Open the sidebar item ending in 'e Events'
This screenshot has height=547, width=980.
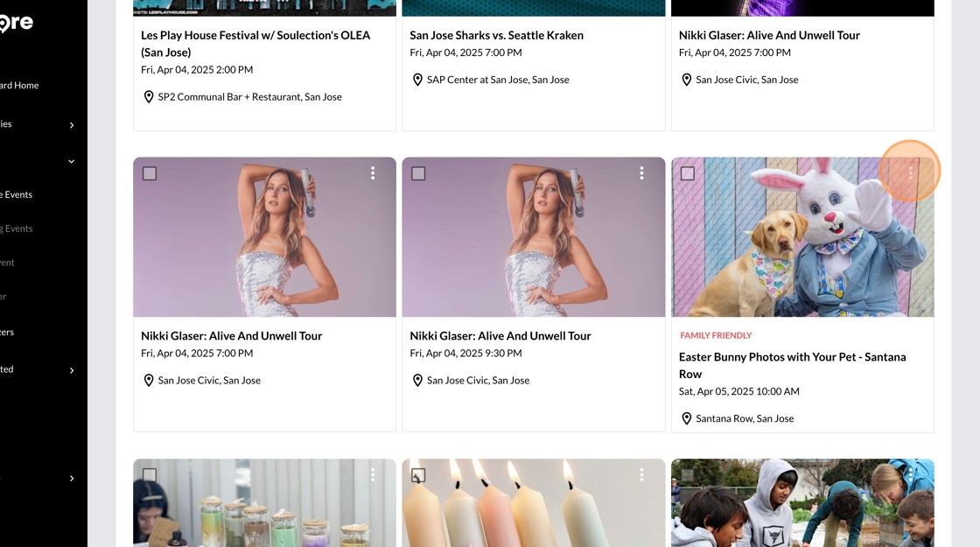pyautogui.click(x=17, y=195)
